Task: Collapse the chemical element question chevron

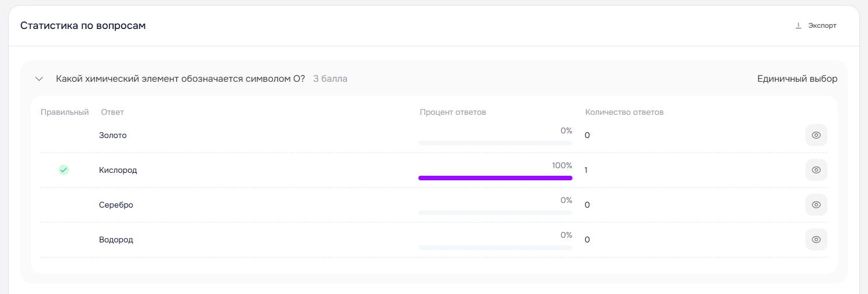Action: [x=39, y=78]
